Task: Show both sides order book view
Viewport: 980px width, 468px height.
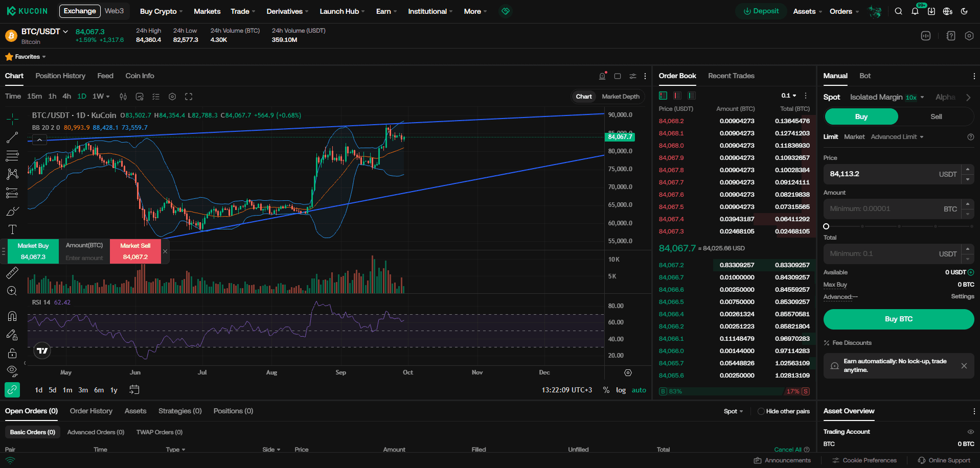Action: (x=663, y=96)
